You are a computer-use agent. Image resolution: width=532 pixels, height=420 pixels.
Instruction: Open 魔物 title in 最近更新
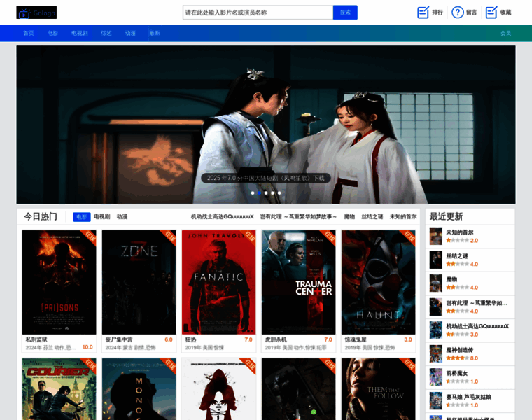pos(451,279)
